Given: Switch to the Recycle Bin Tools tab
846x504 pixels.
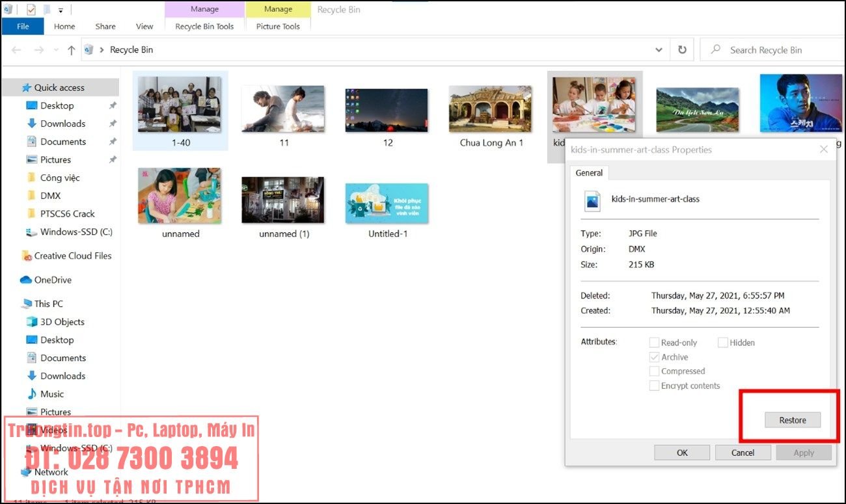Looking at the screenshot, I should [204, 26].
